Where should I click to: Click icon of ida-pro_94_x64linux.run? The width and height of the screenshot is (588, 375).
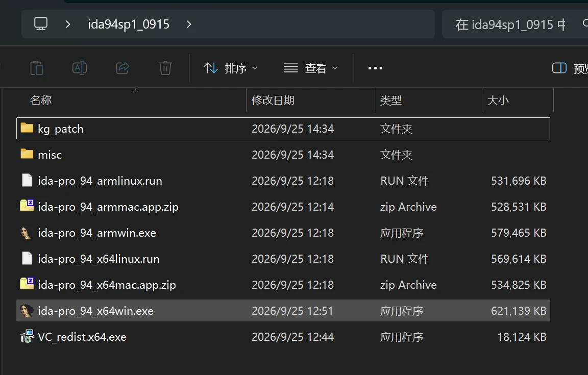click(27, 258)
